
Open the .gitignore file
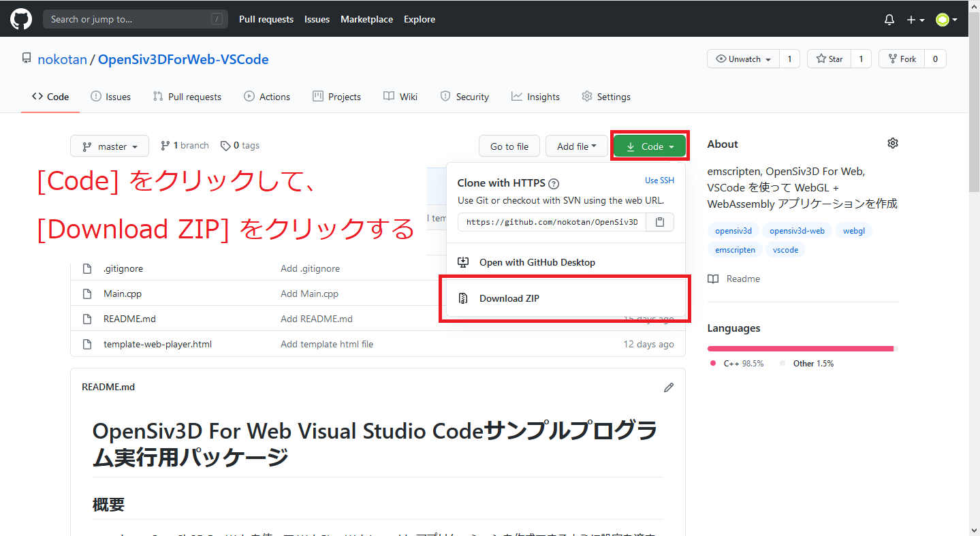pos(123,268)
